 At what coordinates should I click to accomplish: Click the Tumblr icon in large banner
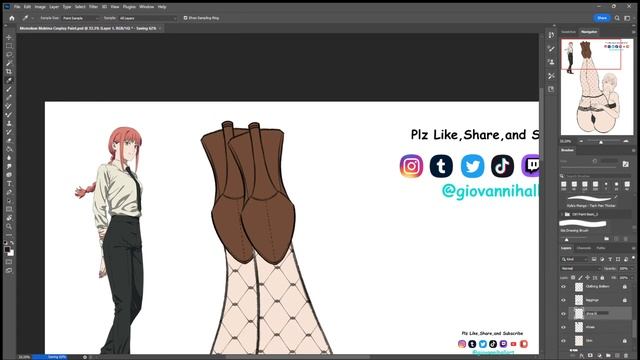coord(441,166)
